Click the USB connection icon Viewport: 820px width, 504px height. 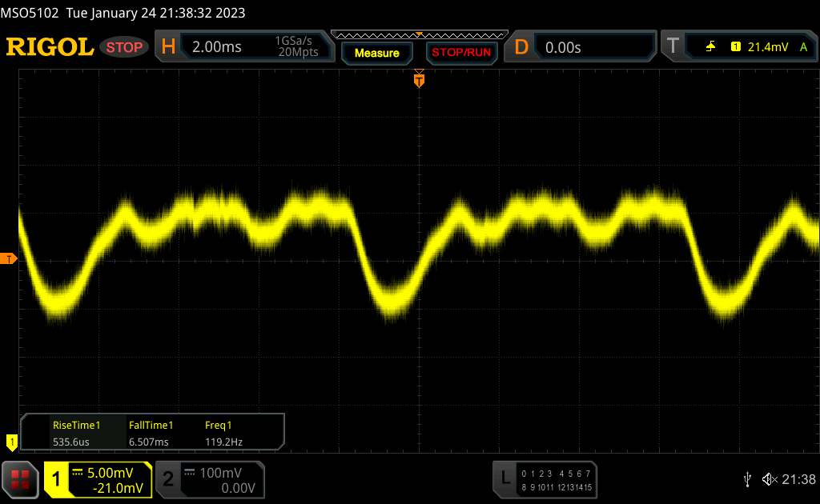(747, 479)
